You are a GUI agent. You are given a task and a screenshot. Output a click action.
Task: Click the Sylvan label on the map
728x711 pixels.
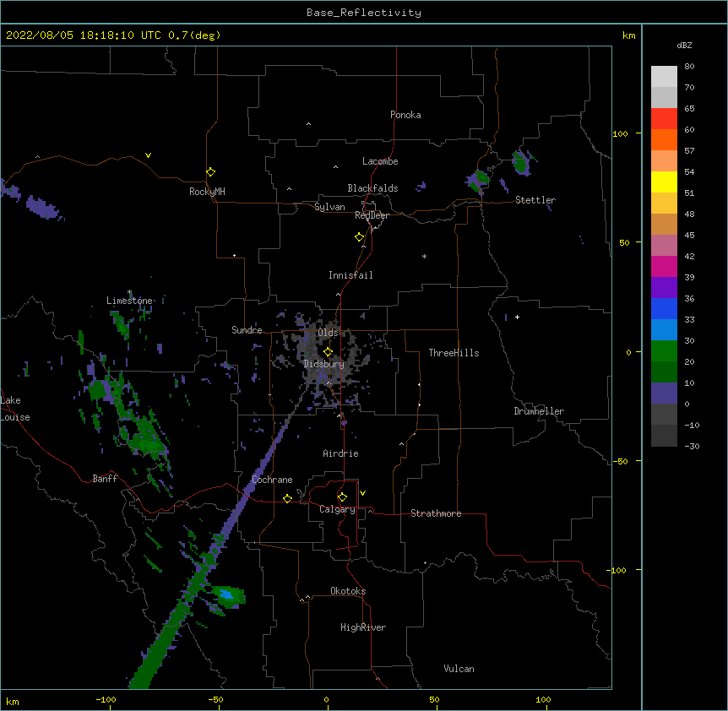pyautogui.click(x=329, y=207)
